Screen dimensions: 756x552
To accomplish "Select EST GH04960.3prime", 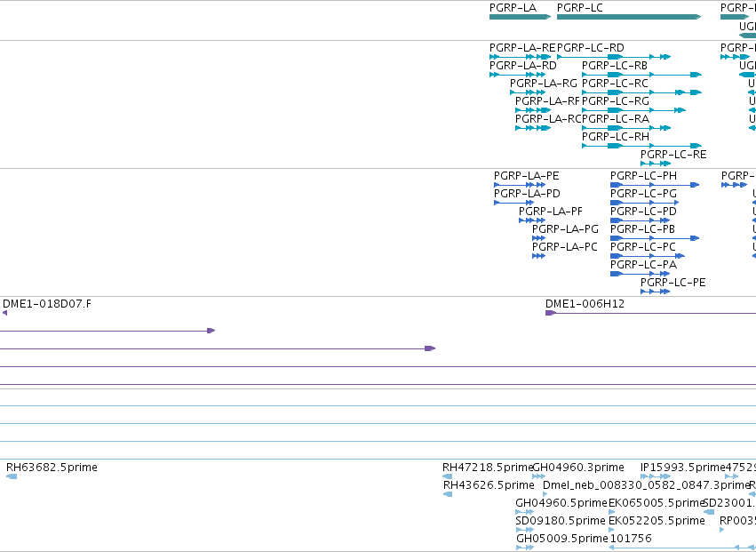I will (538, 476).
